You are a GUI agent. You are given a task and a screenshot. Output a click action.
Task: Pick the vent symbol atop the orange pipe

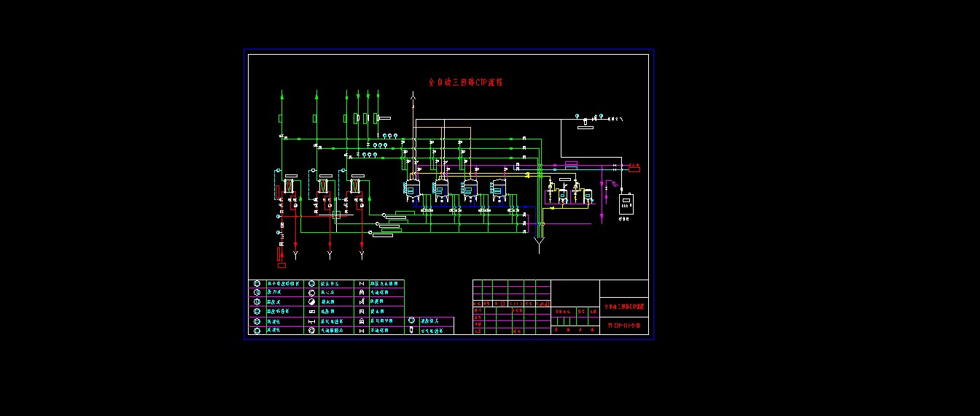coord(413,96)
